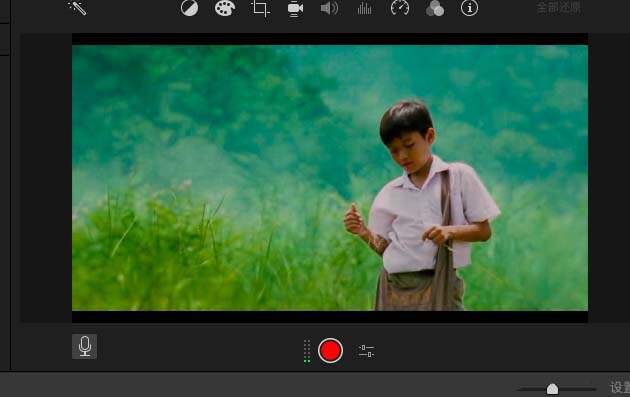Open the volume speaker controls
Viewport: 630px width, 397px height.
click(x=329, y=8)
